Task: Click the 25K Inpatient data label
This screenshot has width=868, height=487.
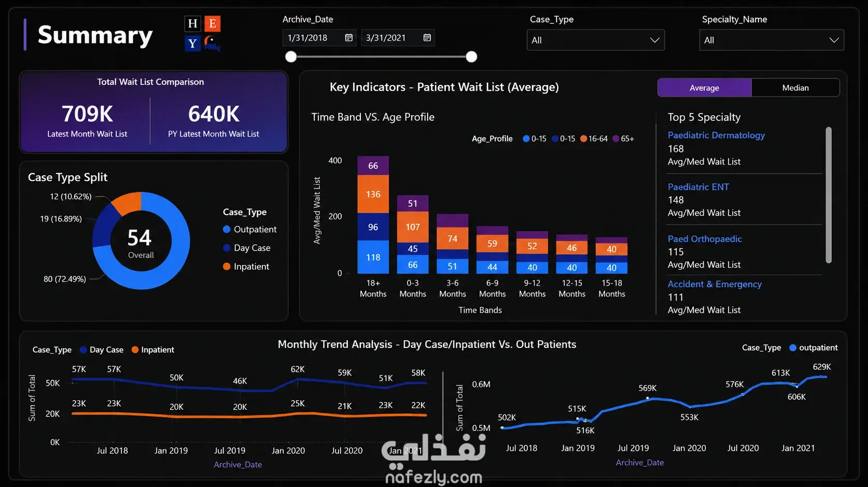Action: 298,403
